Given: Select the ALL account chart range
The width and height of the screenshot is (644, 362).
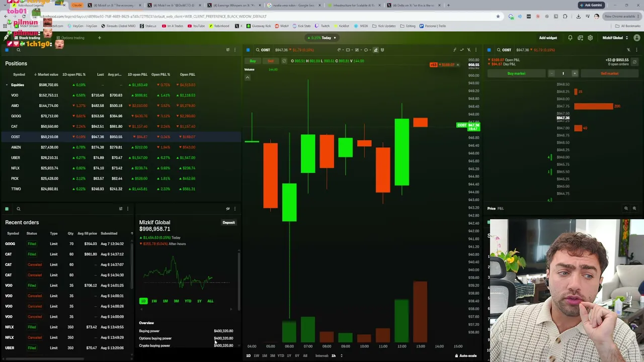Looking at the screenshot, I should pyautogui.click(x=210, y=301).
